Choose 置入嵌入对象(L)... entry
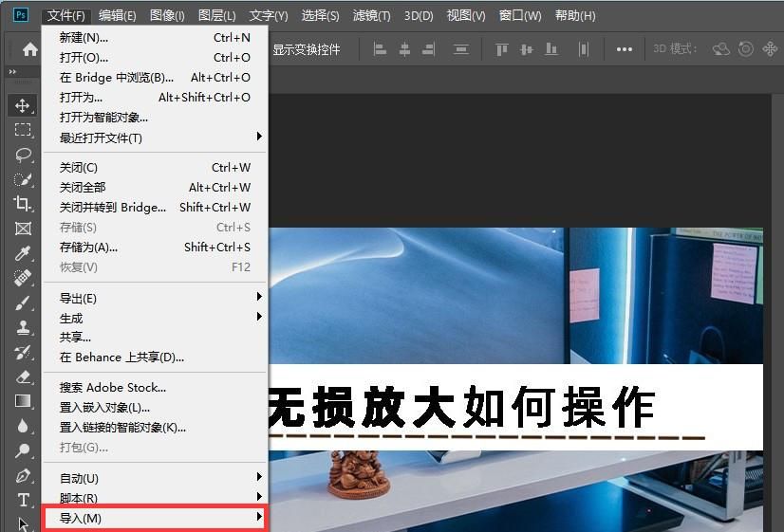 pos(155,407)
